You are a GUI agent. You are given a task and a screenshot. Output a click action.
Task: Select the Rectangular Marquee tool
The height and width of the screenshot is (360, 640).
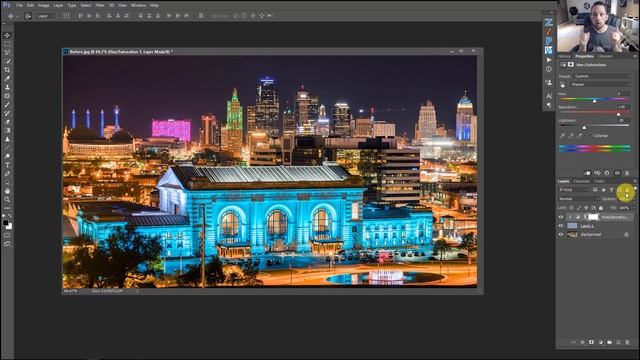pyautogui.click(x=7, y=44)
